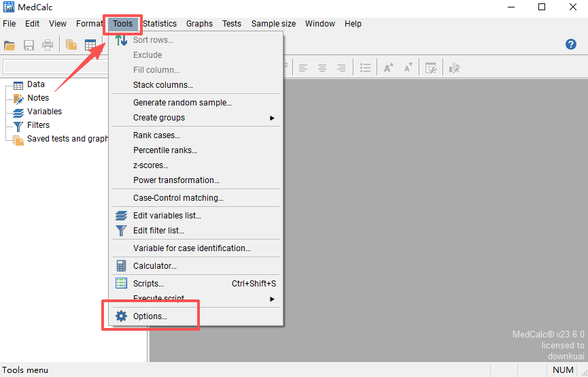Click the bulleted list icon
Viewport: 588px width, 377px height.
click(365, 68)
